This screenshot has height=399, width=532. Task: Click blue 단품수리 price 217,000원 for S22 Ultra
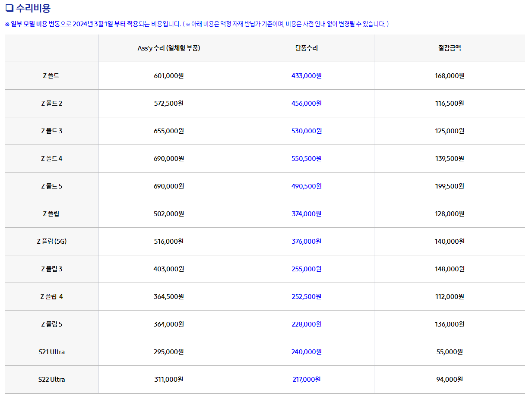click(x=307, y=380)
